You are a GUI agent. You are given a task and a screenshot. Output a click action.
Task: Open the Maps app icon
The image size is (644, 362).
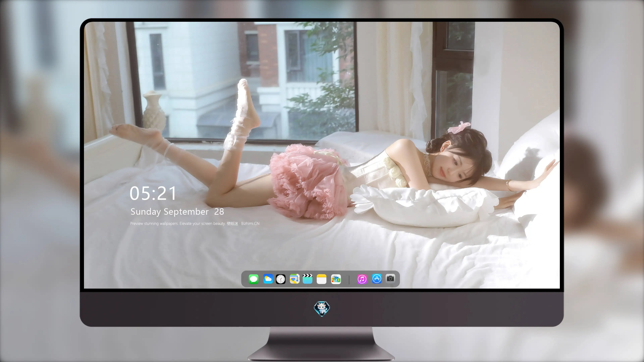[294, 279]
